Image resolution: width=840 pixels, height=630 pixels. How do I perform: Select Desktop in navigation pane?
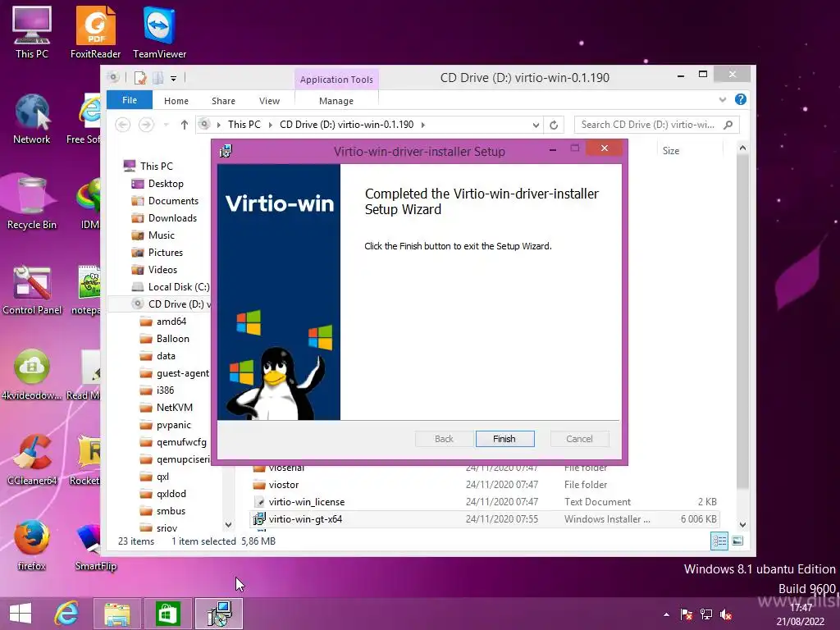tap(166, 183)
